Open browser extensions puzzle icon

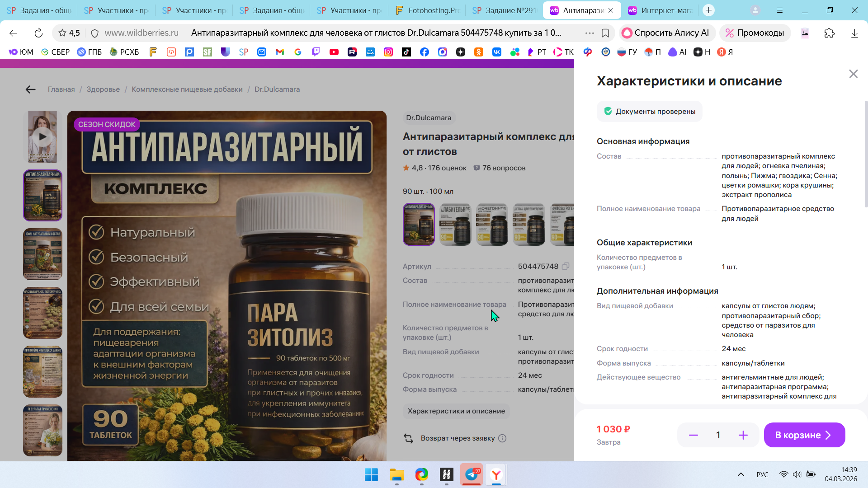829,33
